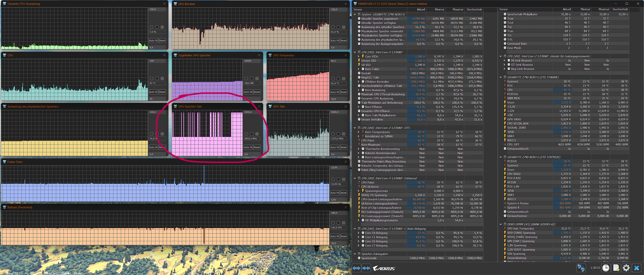
Task: Click the lightning icon beside Core VIDs
Action: coord(363,56)
